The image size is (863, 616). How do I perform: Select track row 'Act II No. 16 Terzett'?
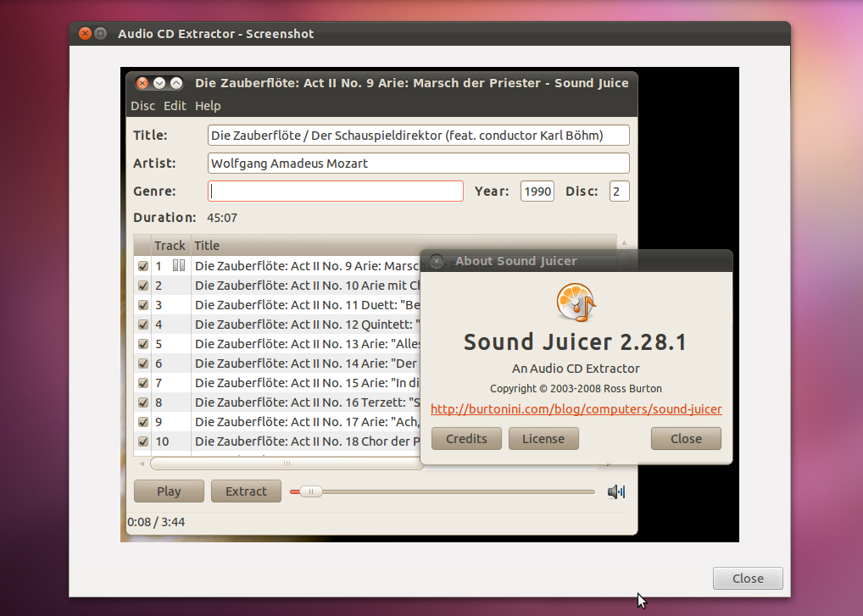tap(277, 402)
